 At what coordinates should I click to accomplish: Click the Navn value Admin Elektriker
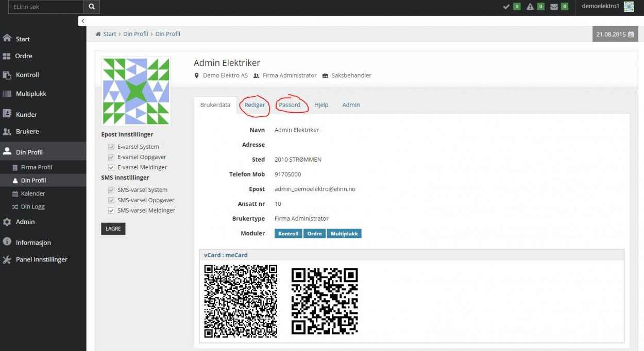pos(297,130)
